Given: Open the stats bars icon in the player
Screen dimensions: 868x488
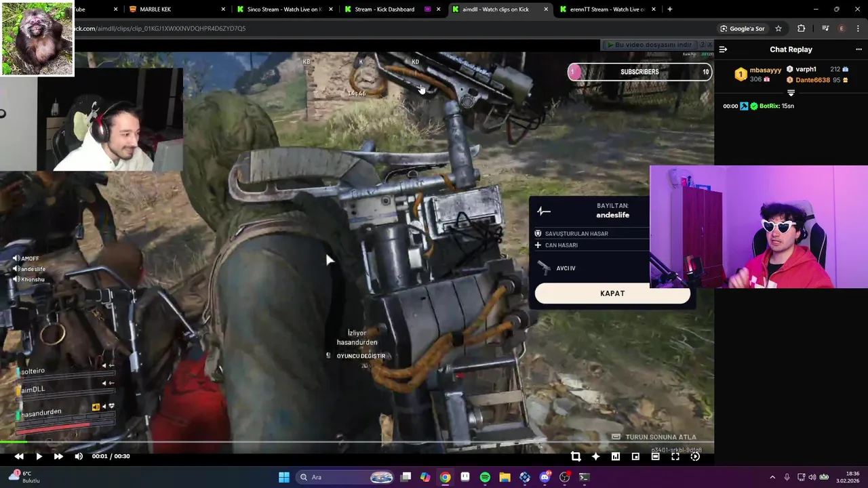Looking at the screenshot, I should 616,457.
